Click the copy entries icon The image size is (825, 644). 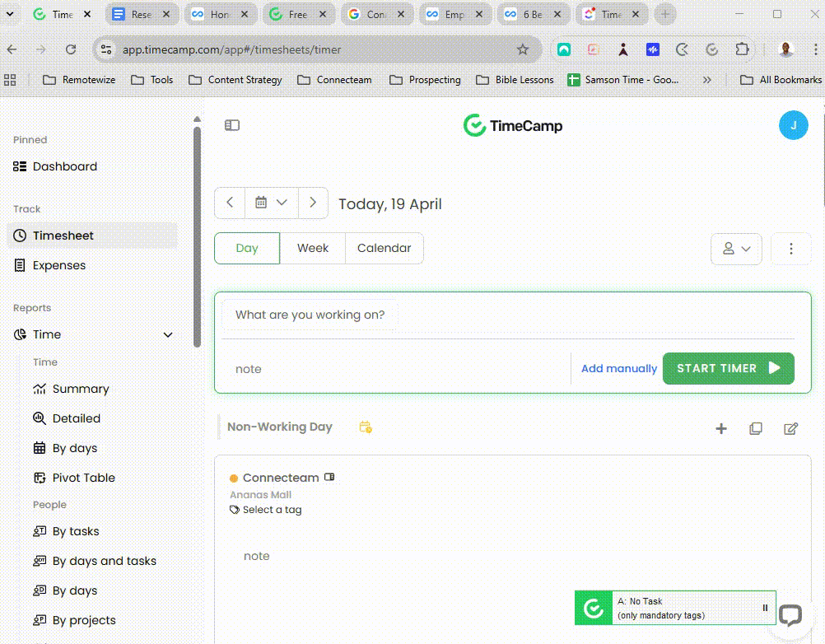pos(756,429)
